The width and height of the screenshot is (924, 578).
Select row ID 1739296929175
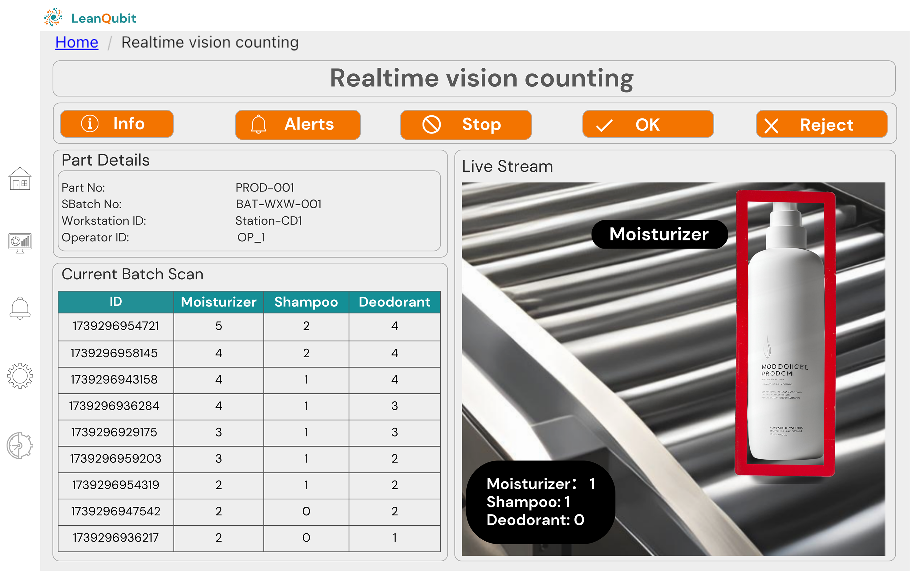click(114, 432)
